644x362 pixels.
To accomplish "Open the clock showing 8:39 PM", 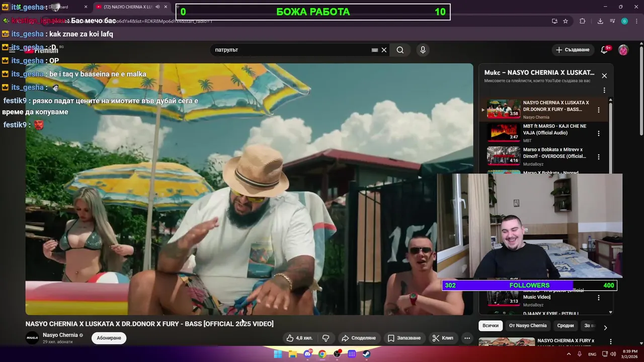I will tap(630, 354).
